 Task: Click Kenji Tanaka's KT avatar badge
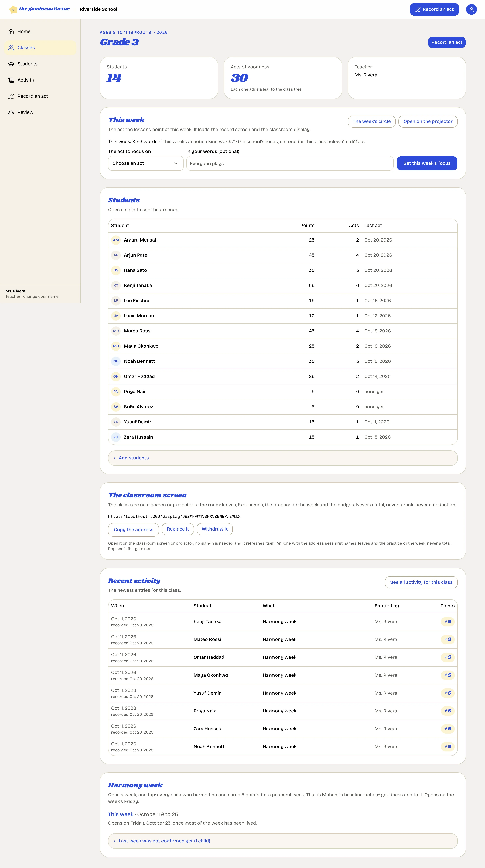pos(116,286)
